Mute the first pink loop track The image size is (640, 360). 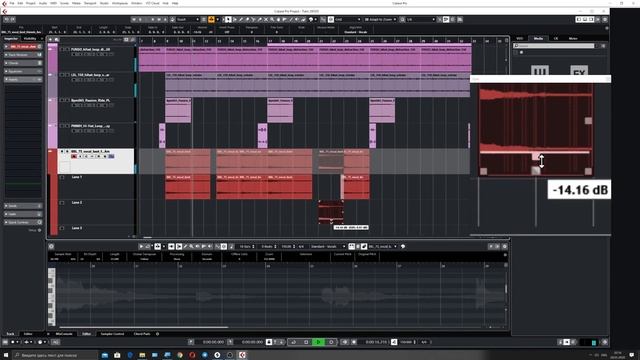62,49
